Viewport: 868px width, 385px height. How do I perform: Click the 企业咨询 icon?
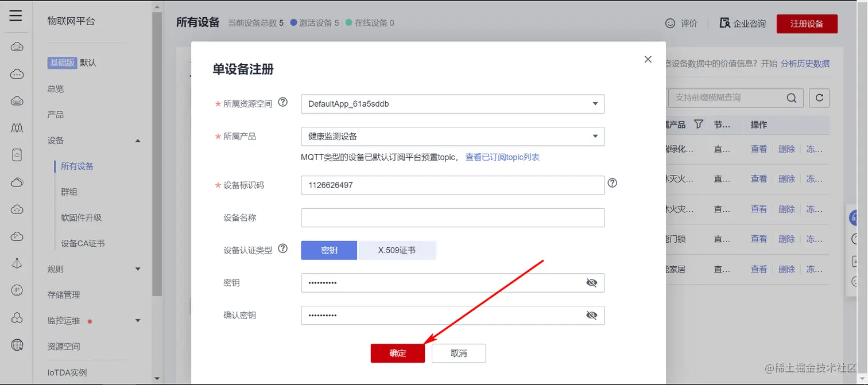pos(724,23)
